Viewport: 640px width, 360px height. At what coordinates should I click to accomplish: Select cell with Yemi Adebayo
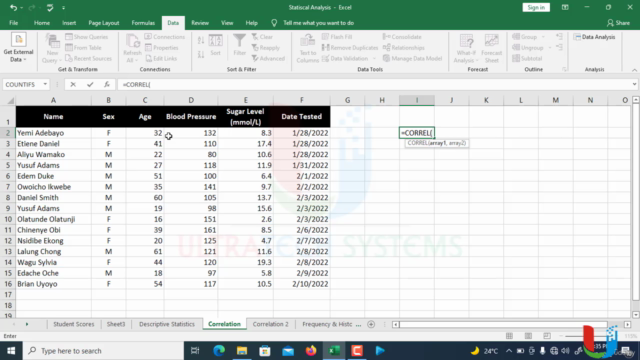click(53, 133)
